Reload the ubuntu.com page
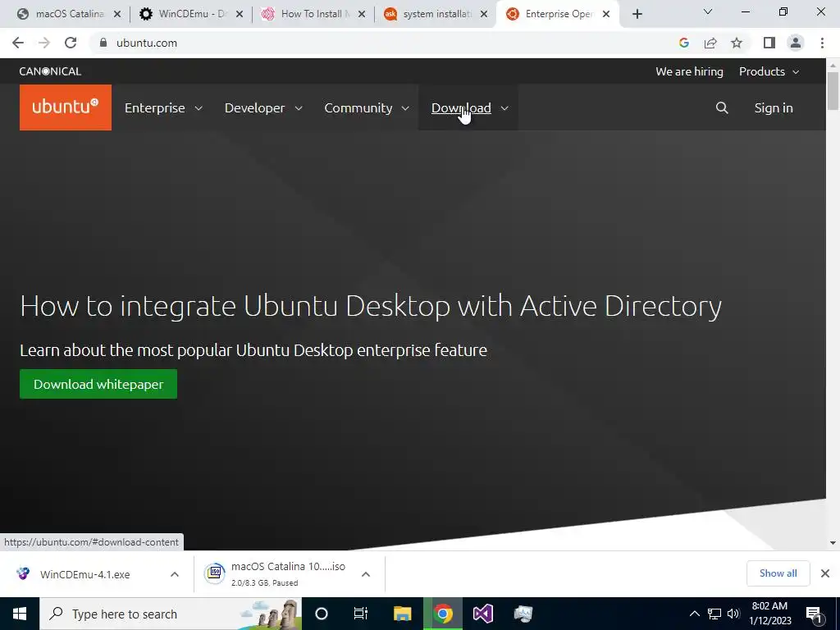The image size is (840, 630). click(71, 43)
